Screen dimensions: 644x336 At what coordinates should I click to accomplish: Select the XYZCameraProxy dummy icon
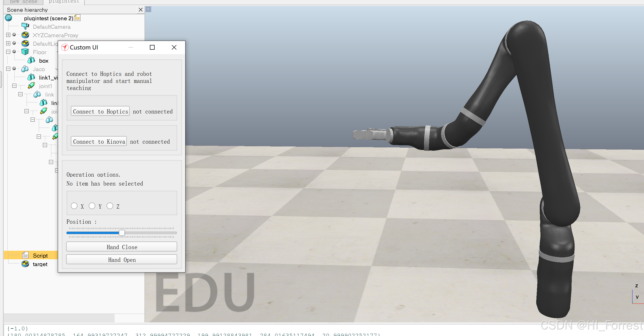(25, 35)
